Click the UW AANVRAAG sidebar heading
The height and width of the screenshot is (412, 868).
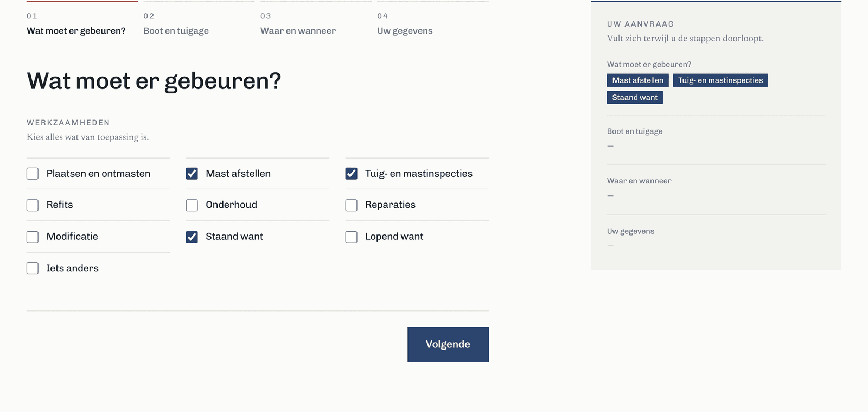(x=641, y=24)
